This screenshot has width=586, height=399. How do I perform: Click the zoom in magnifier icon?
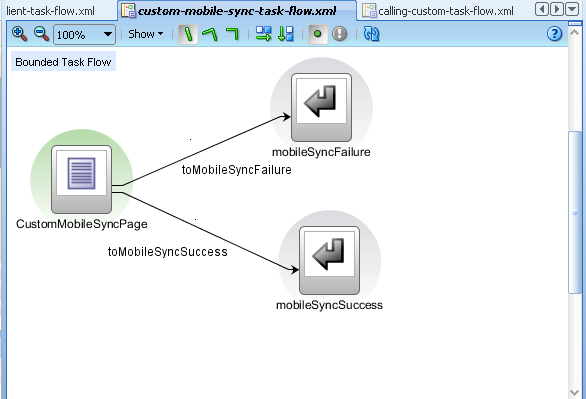click(19, 34)
